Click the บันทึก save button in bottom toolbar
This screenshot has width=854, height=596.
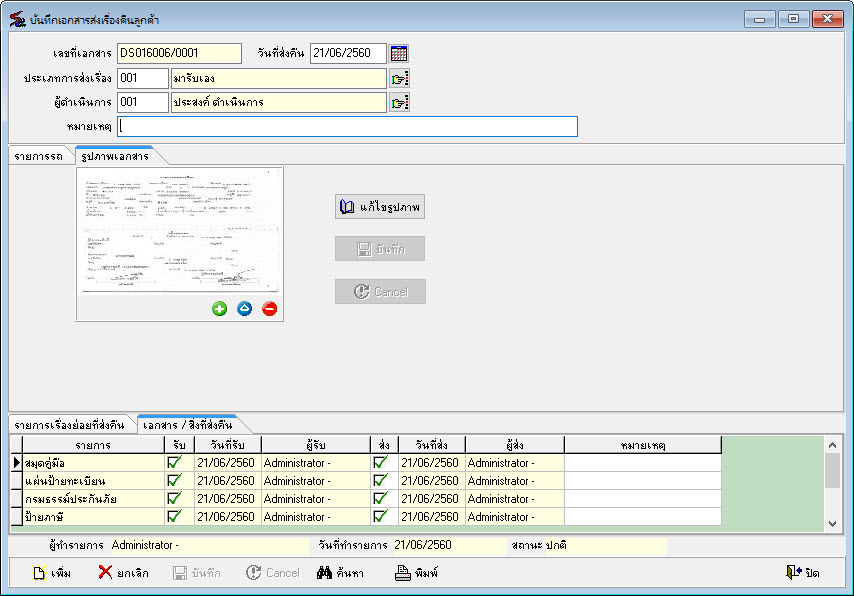click(x=197, y=573)
